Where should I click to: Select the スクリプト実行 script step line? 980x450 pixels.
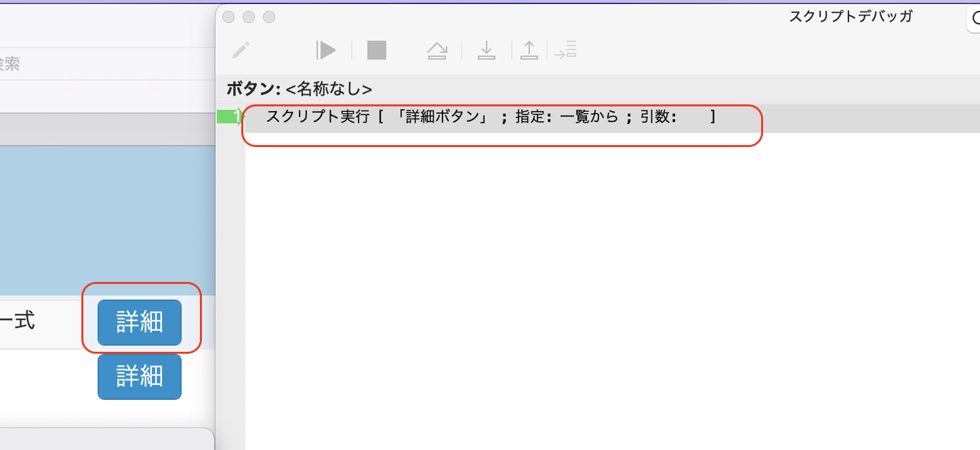coord(474,117)
